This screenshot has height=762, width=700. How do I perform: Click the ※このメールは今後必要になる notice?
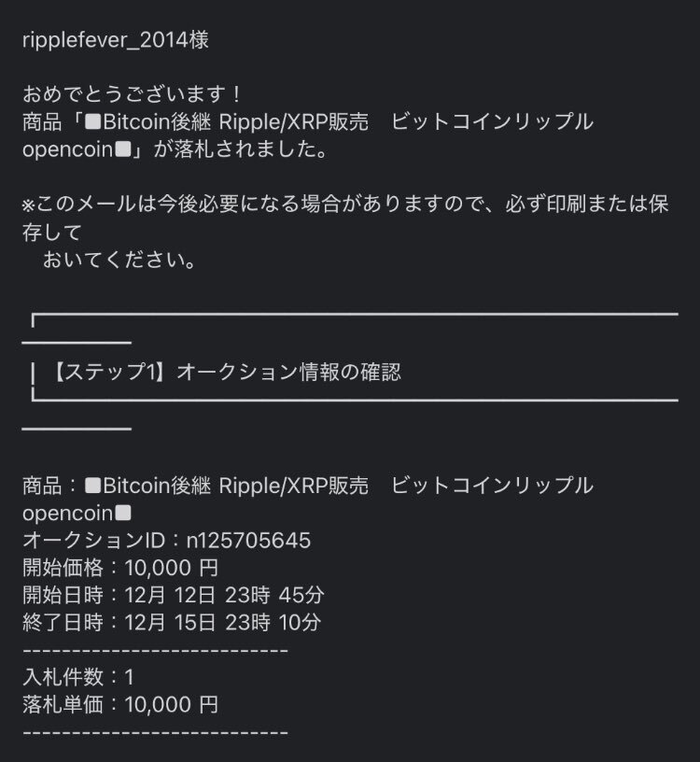[x=345, y=218]
